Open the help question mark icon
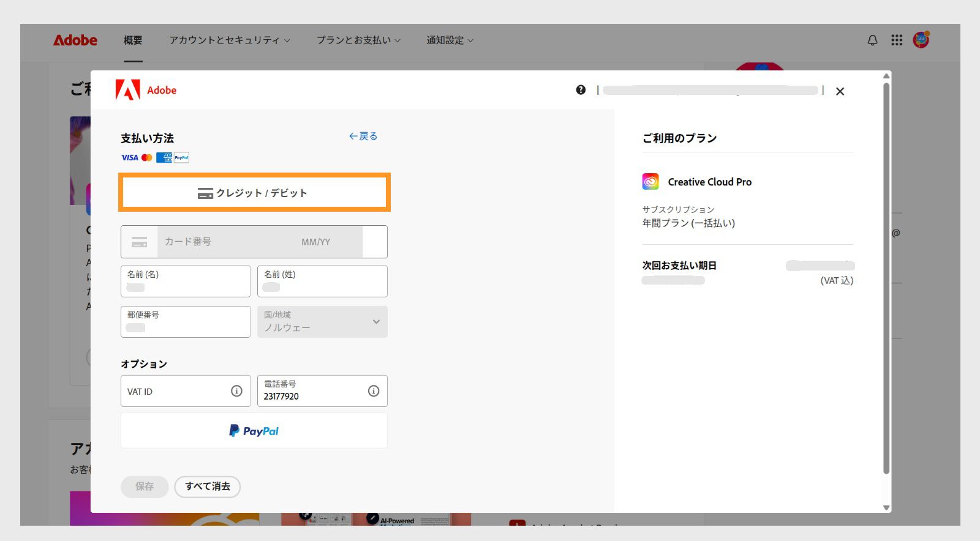 581,90
